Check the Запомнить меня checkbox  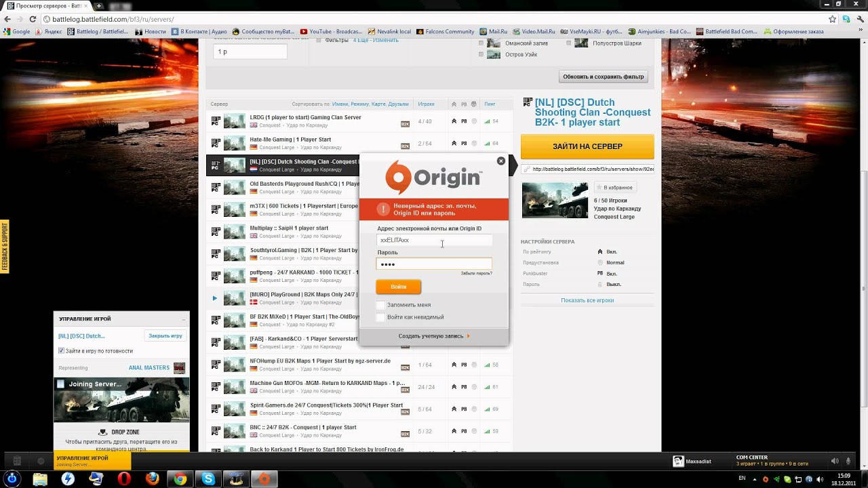pos(380,305)
